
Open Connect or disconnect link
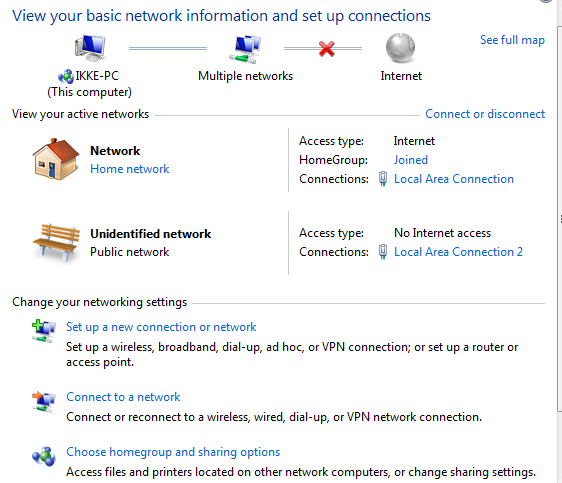[485, 114]
